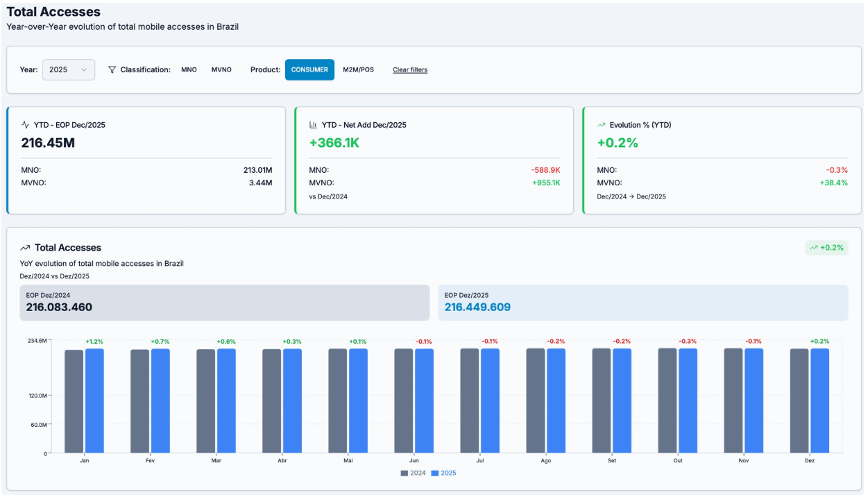Click the trend arrow icon on Evolution card

tap(601, 125)
